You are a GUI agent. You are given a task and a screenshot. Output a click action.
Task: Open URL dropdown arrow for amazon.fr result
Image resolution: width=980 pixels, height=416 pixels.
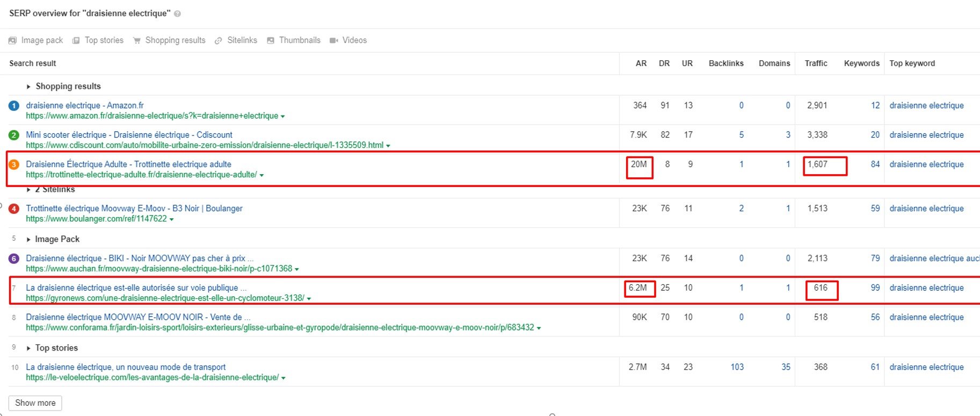tap(283, 116)
